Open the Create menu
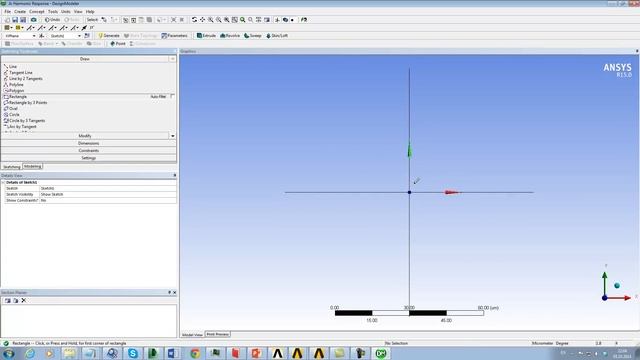This screenshot has width=640, height=360. [20, 11]
